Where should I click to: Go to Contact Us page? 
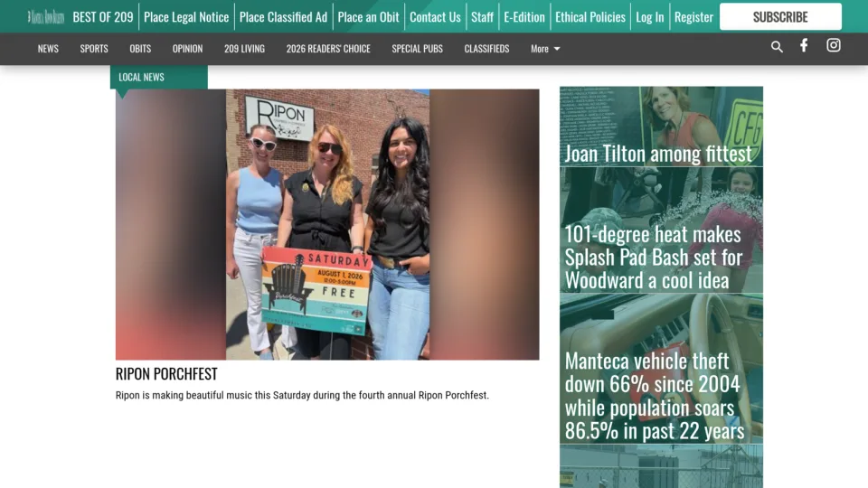[435, 17]
